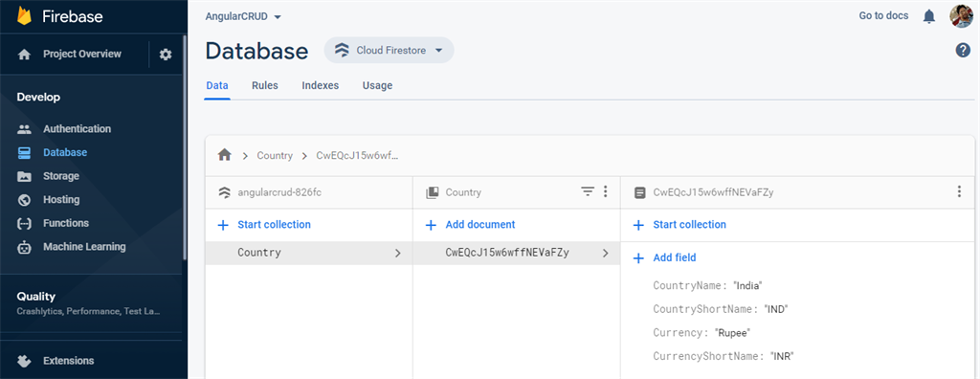Switch to the Data tab
Viewport: 980px width, 379px height.
[x=217, y=86]
